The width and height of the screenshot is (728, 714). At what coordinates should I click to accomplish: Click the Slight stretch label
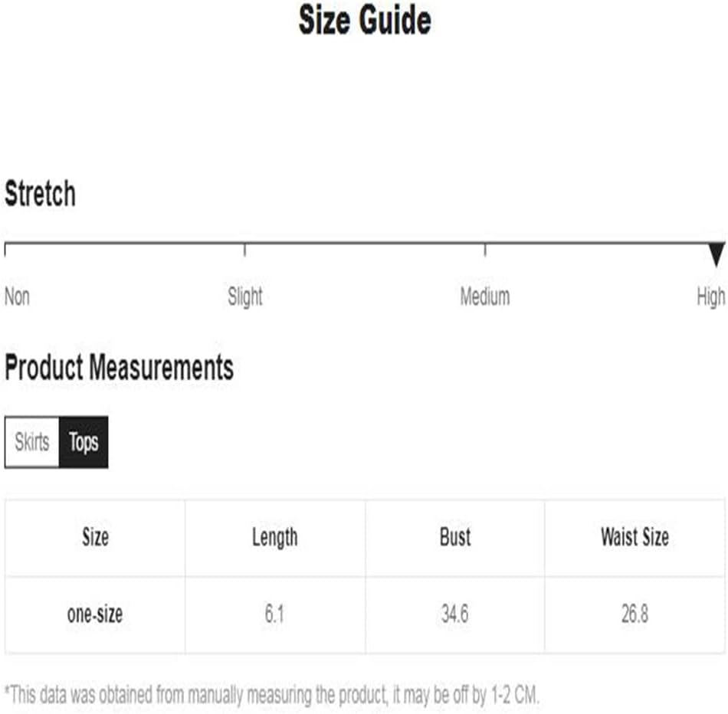245,296
